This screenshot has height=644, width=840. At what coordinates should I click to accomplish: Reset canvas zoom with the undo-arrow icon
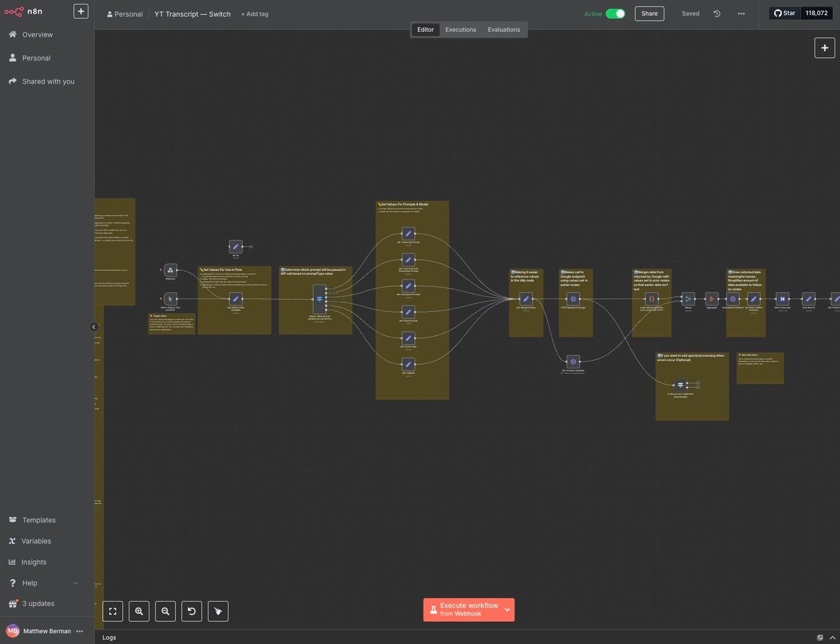(x=191, y=612)
